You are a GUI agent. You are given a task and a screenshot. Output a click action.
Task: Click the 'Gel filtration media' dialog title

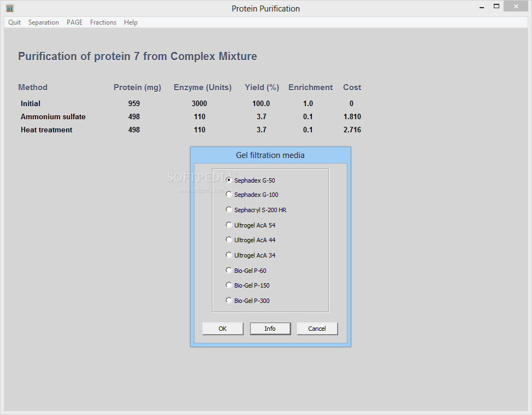(270, 155)
